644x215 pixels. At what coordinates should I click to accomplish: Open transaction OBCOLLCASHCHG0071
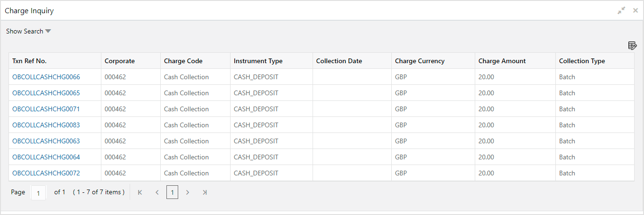tap(46, 109)
